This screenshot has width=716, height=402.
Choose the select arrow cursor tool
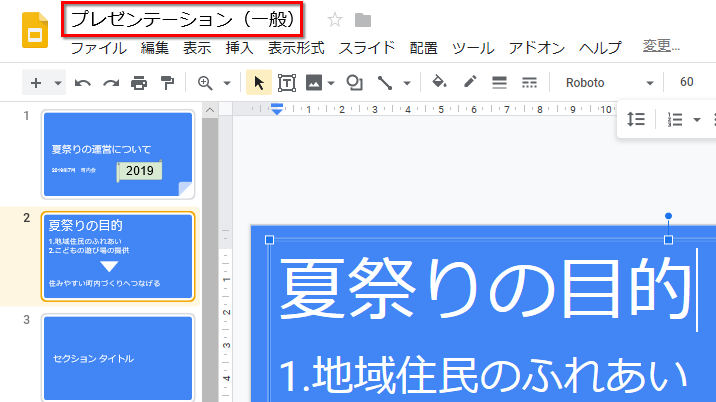[259, 83]
